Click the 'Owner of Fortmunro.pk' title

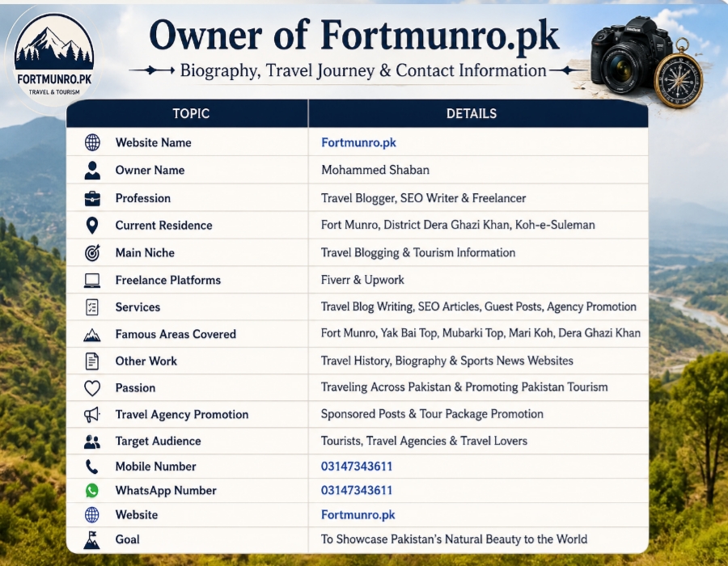click(x=353, y=36)
